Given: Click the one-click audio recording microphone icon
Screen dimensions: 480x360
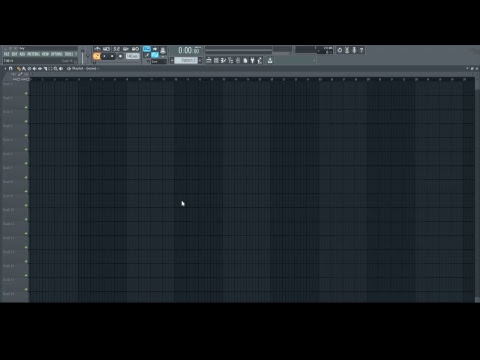Looking at the screenshot, I should click(x=354, y=50).
